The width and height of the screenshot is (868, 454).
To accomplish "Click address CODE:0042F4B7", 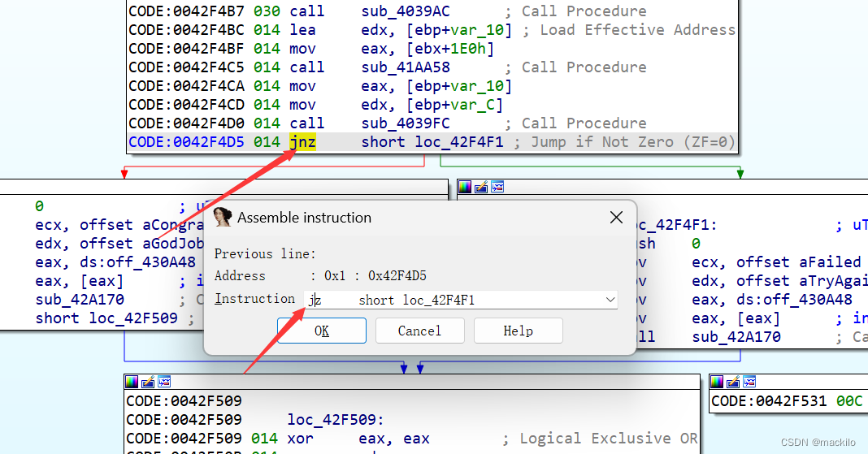I will point(186,11).
